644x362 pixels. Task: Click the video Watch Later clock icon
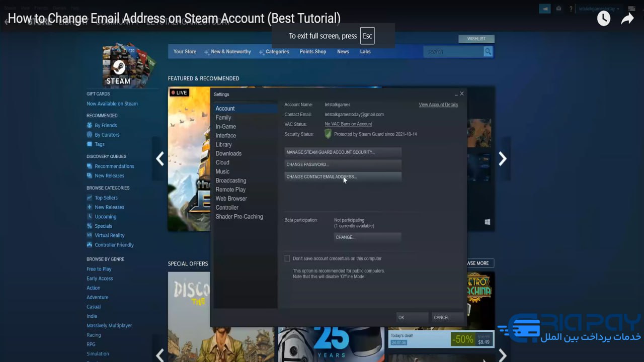[x=604, y=19]
